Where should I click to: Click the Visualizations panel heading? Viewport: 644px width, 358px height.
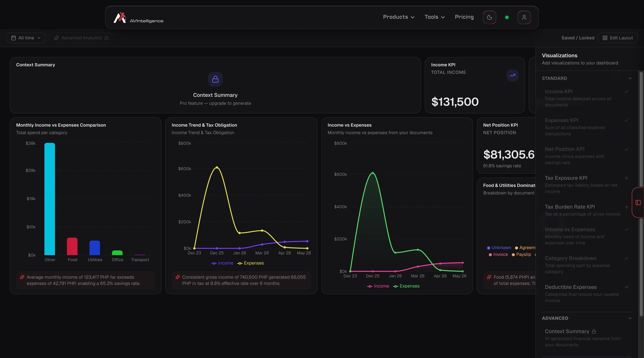click(x=559, y=56)
